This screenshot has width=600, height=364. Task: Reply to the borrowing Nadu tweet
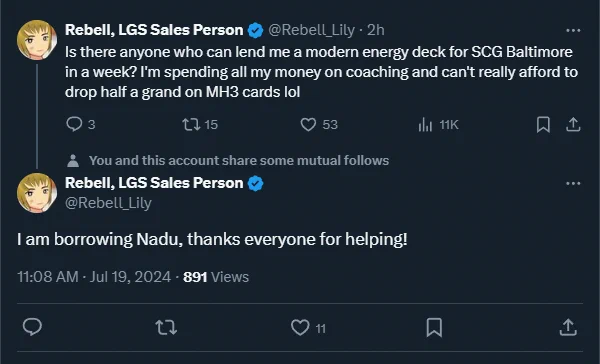point(32,327)
